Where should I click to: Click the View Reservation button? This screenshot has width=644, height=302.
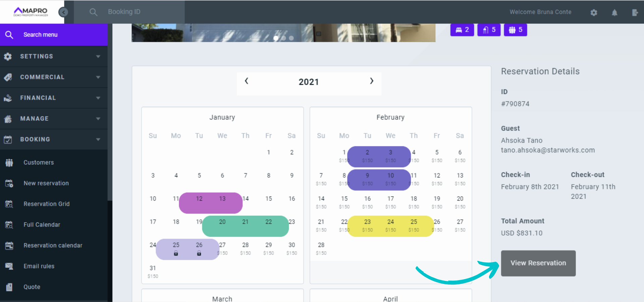[538, 263]
